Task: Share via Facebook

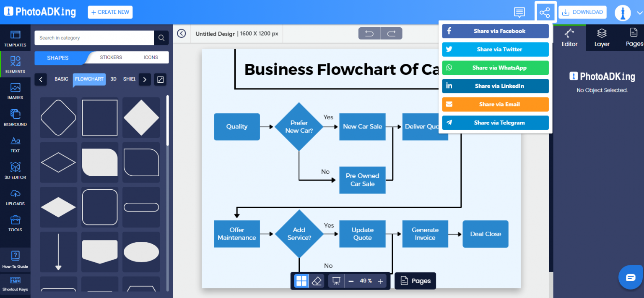Action: [x=495, y=31]
